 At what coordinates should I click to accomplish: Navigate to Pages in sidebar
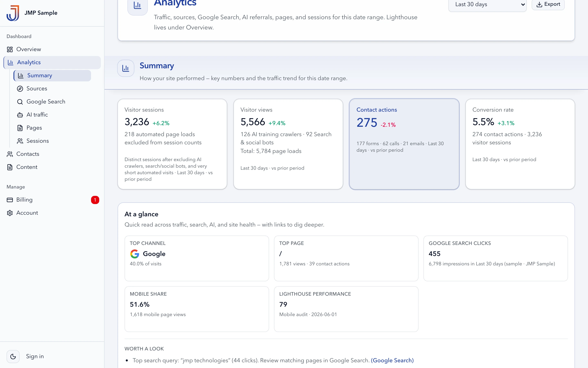(x=52, y=128)
